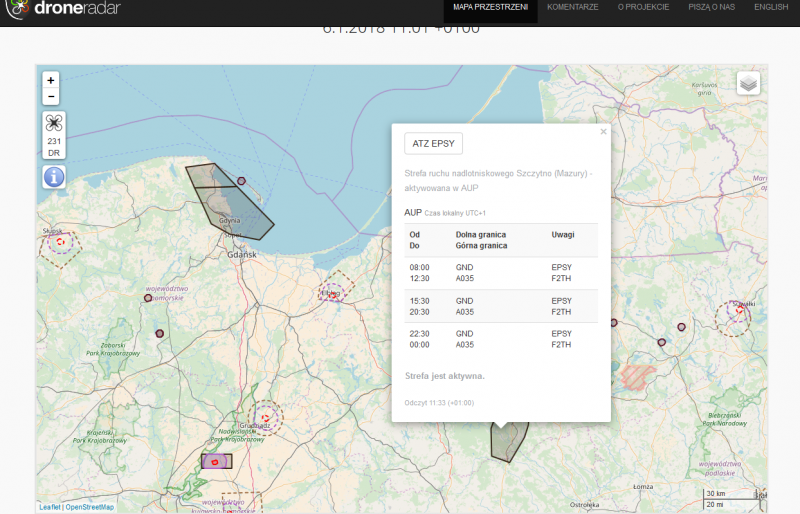The image size is (800, 514).
Task: Open the KOMENTARZE menu item
Action: pyautogui.click(x=573, y=7)
